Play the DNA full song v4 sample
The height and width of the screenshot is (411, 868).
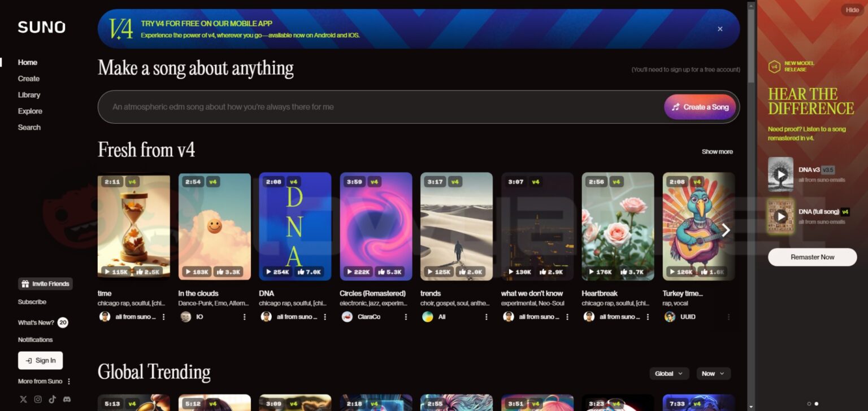coord(781,216)
